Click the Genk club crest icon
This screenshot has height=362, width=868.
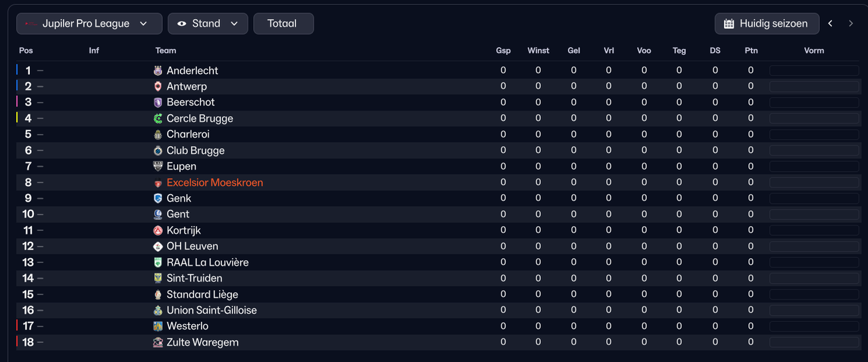pyautogui.click(x=158, y=198)
